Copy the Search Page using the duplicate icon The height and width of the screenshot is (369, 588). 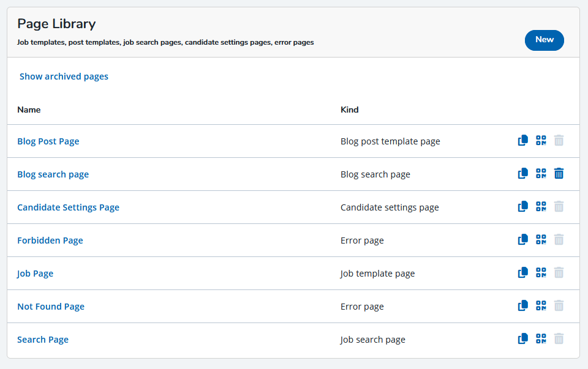(522, 338)
